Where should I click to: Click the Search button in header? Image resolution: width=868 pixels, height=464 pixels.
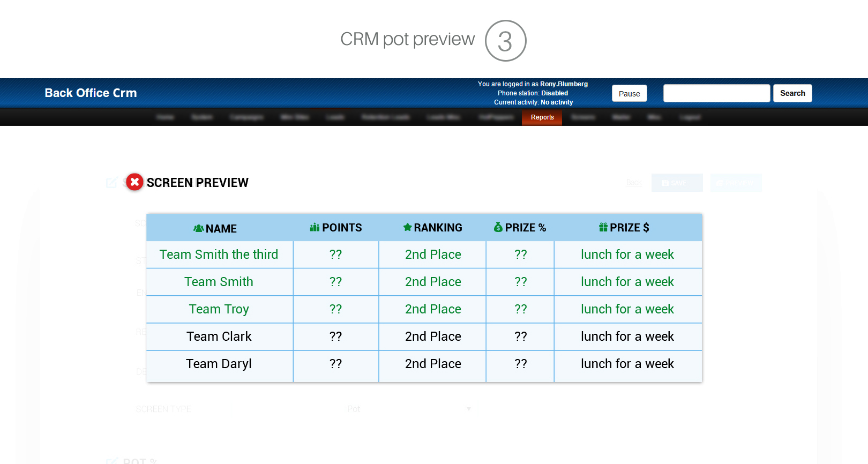792,93
